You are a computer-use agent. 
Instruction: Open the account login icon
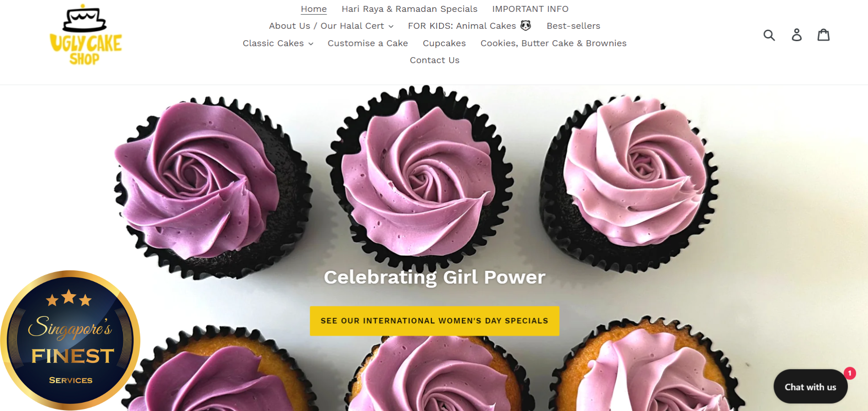[797, 35]
